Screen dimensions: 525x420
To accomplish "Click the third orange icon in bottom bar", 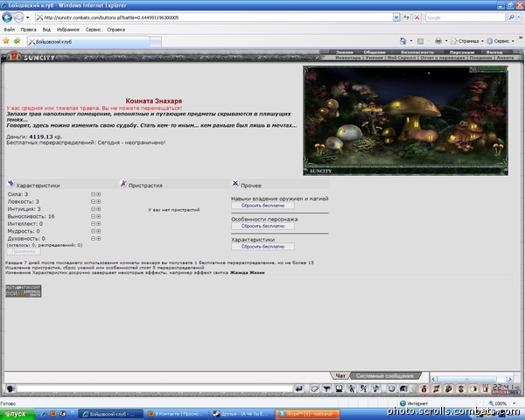I will coord(449,388).
